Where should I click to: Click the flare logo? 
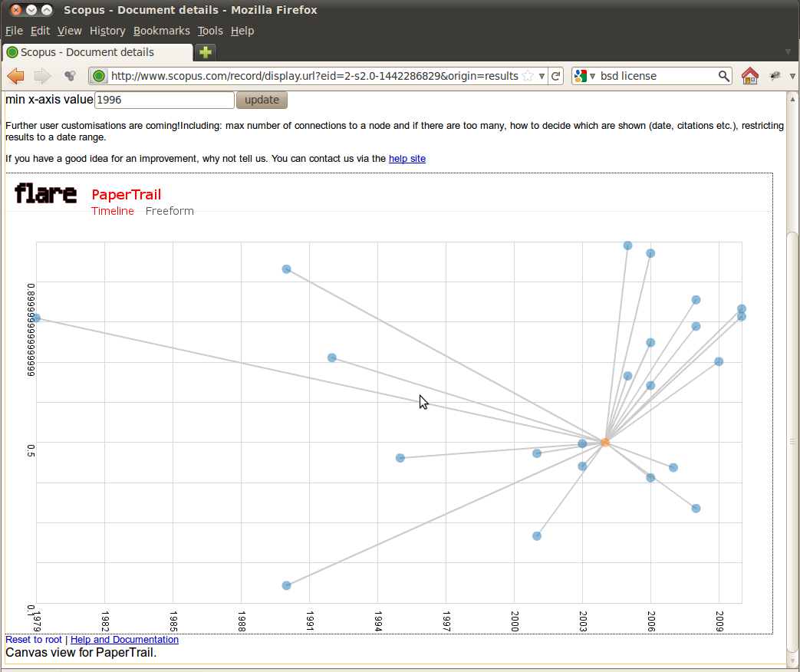pos(45,193)
